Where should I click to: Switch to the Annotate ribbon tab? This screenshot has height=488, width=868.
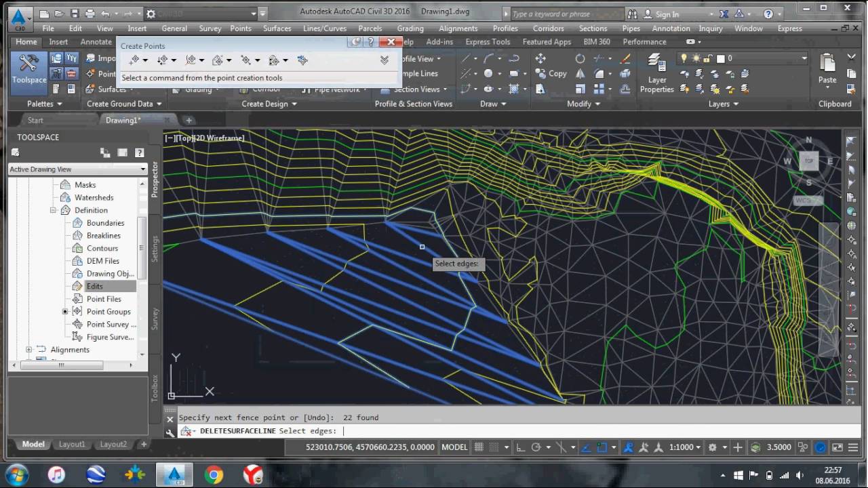pyautogui.click(x=96, y=41)
